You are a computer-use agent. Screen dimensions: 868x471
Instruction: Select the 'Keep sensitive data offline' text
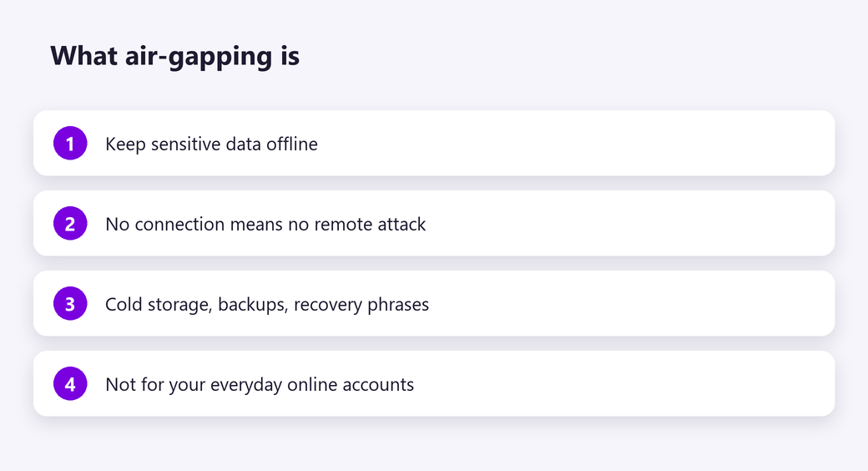(211, 144)
